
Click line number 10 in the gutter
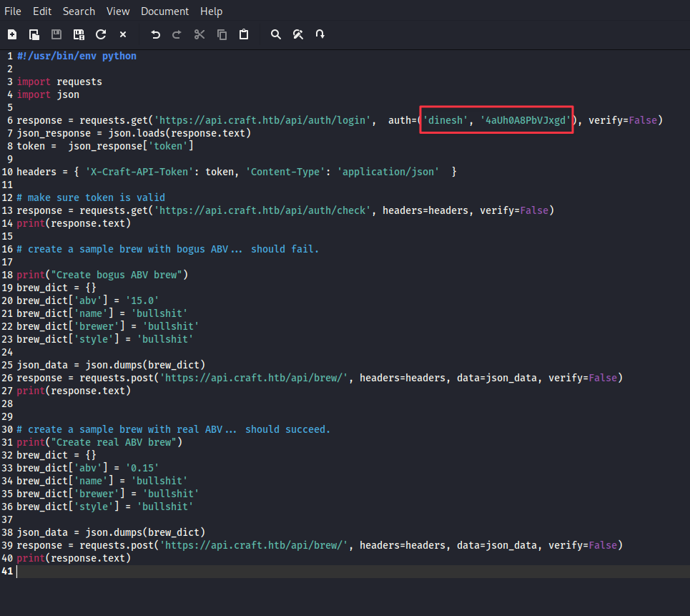7,172
